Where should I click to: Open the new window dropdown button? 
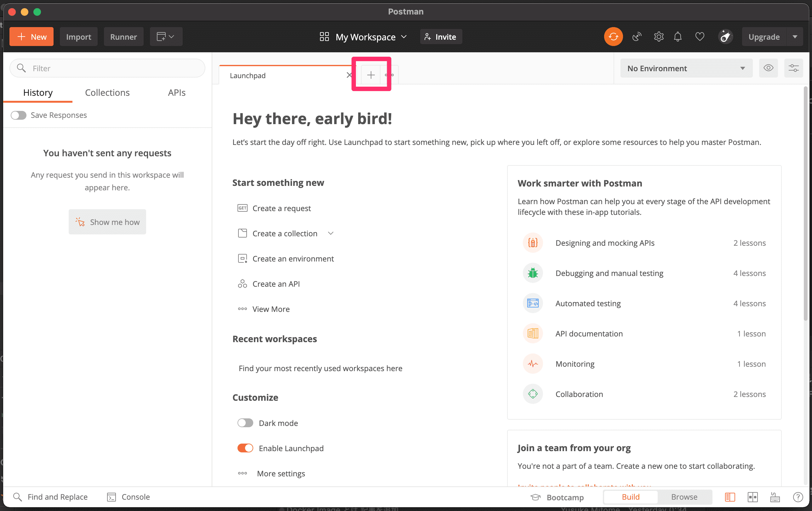pyautogui.click(x=166, y=37)
